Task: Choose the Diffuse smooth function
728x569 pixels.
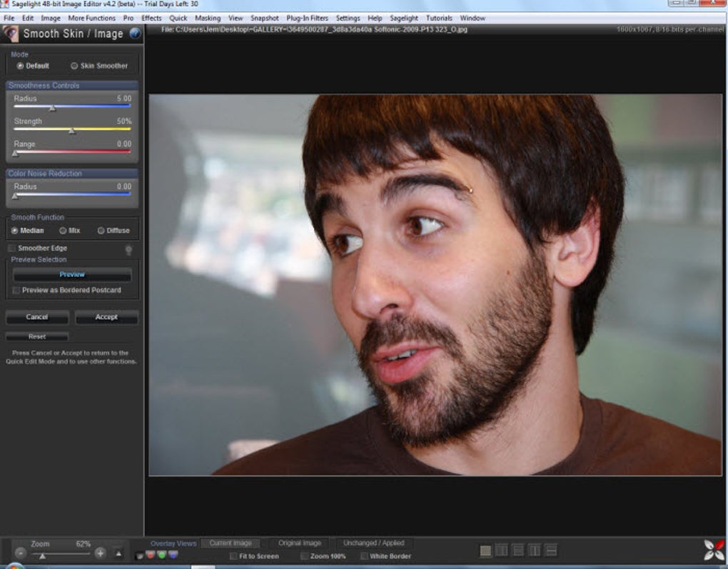Action: 101,231
